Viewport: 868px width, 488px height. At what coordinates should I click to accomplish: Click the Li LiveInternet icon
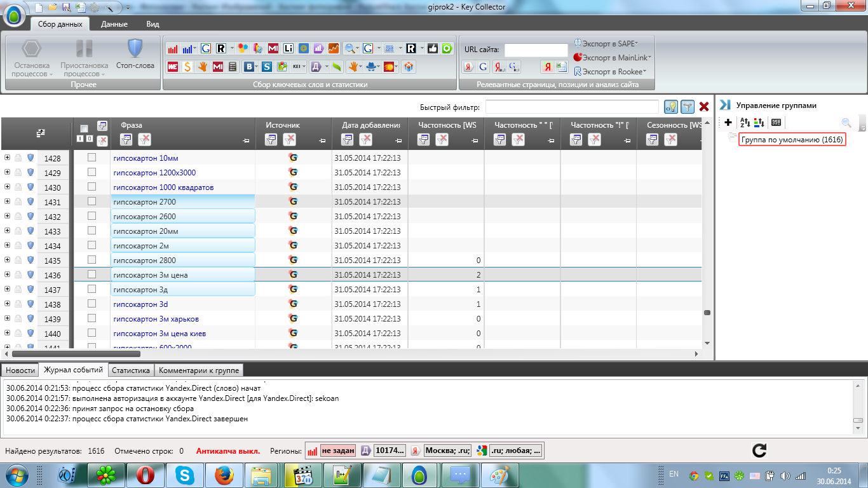(x=288, y=48)
